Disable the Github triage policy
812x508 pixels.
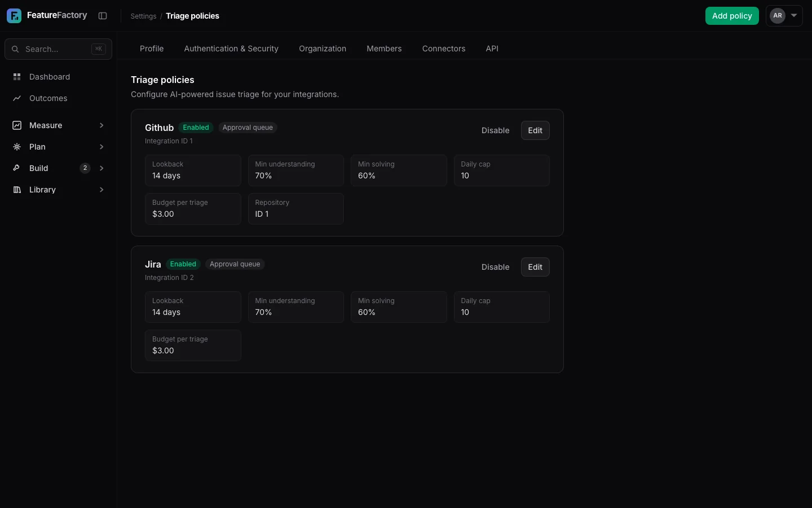coord(495,130)
